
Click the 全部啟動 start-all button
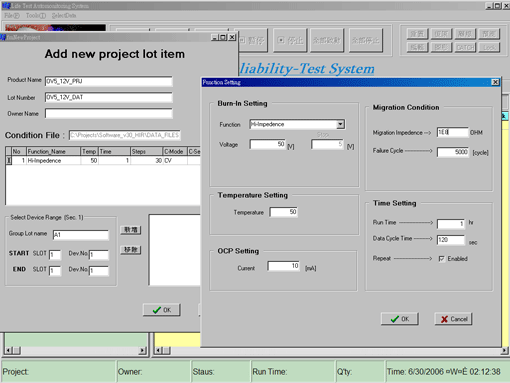(327, 40)
